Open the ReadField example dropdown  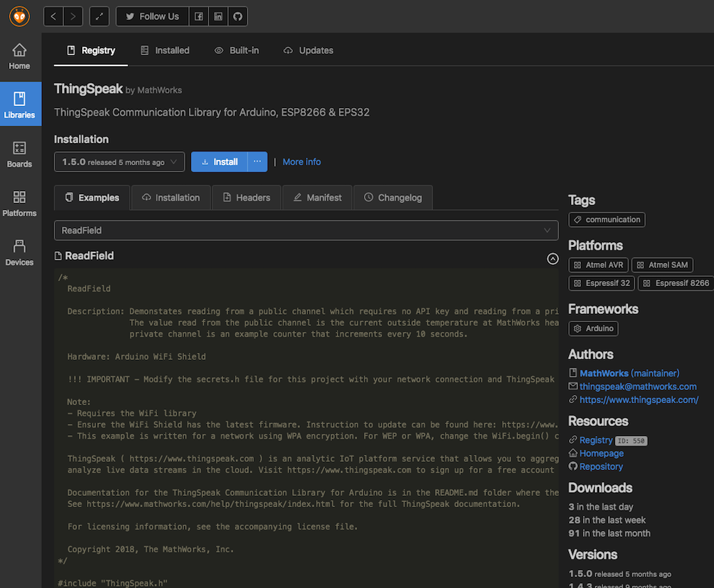coord(306,230)
